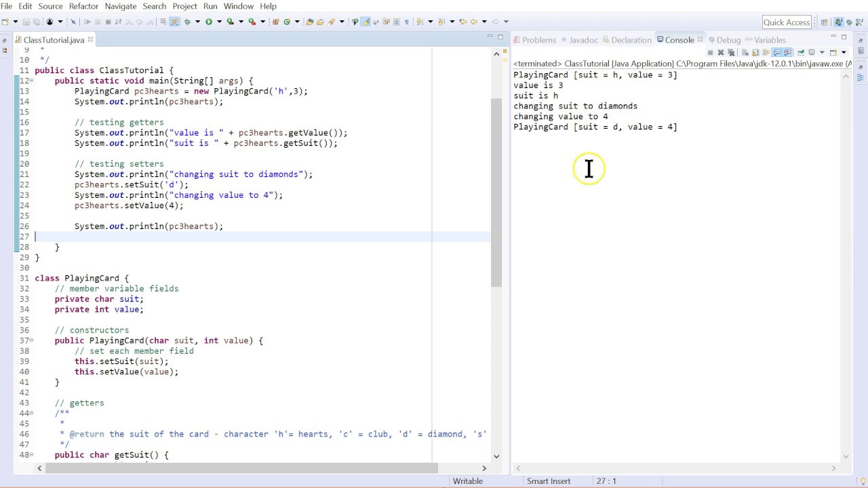Minimize the editor pane
868x488 pixels.
pyautogui.click(x=490, y=37)
